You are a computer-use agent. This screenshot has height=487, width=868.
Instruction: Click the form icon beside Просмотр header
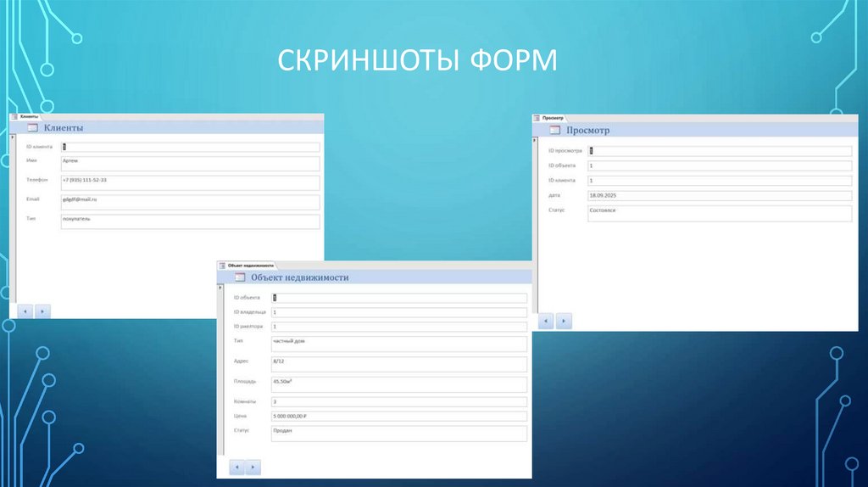click(554, 130)
